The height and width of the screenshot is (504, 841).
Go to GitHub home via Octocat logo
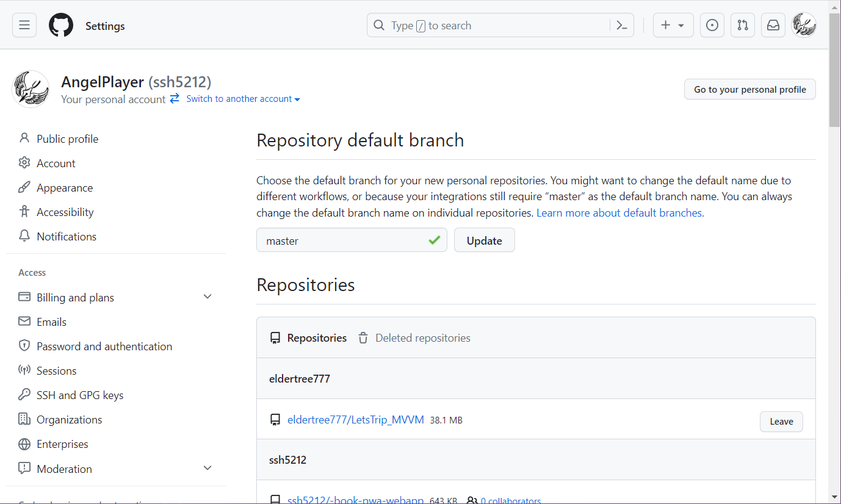click(x=61, y=26)
